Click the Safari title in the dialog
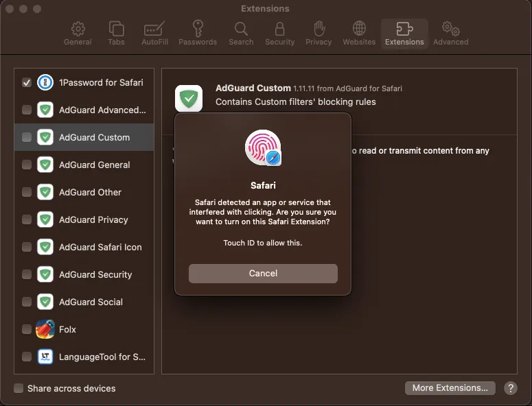This screenshot has width=532, height=406. pyautogui.click(x=263, y=185)
